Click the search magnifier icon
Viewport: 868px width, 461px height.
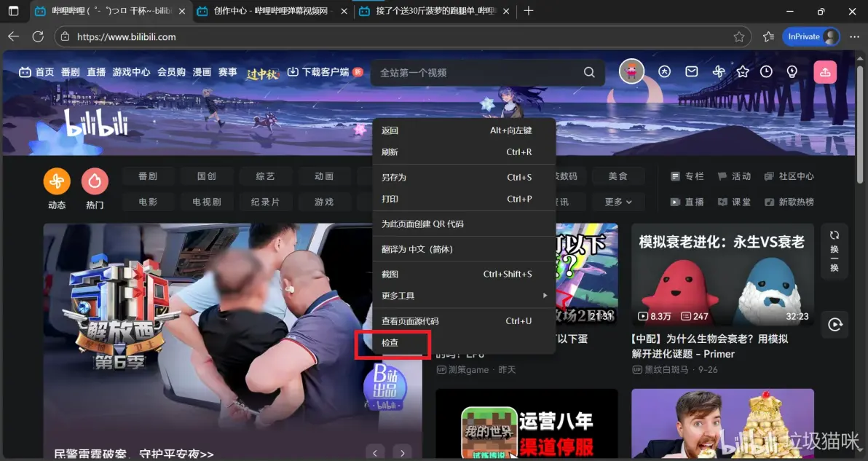(589, 73)
